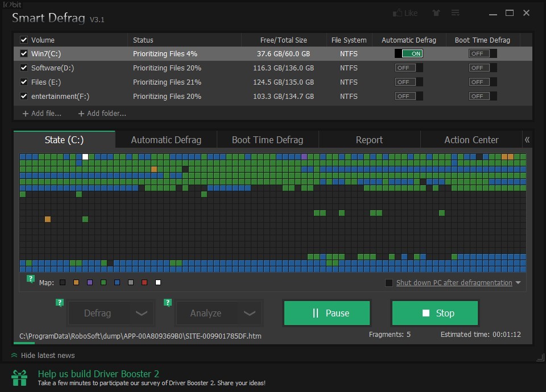This screenshot has height=392, width=546.
Task: Switch to the Boot Time Defrag tab
Action: pos(267,140)
